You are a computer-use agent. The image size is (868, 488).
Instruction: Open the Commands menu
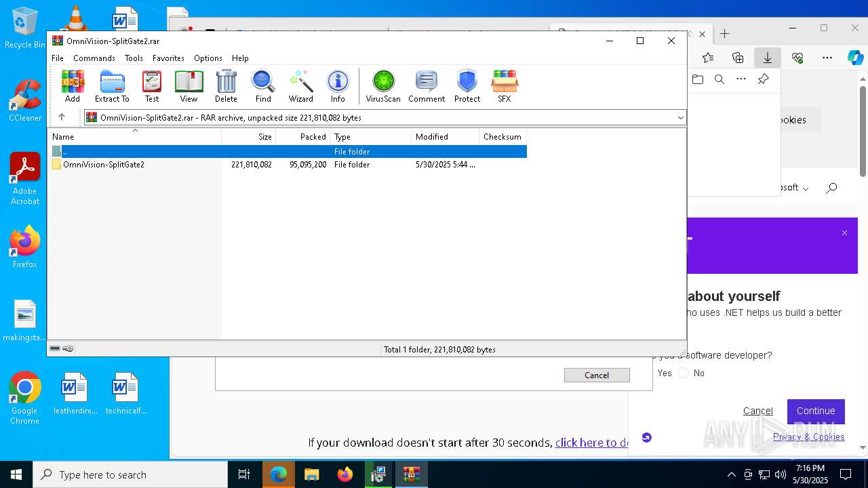[94, 58]
